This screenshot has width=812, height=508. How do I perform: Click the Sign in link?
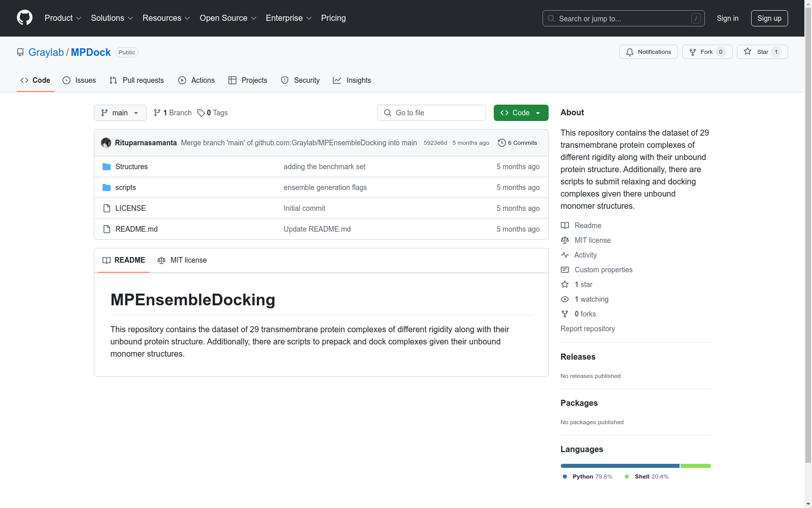click(x=728, y=18)
